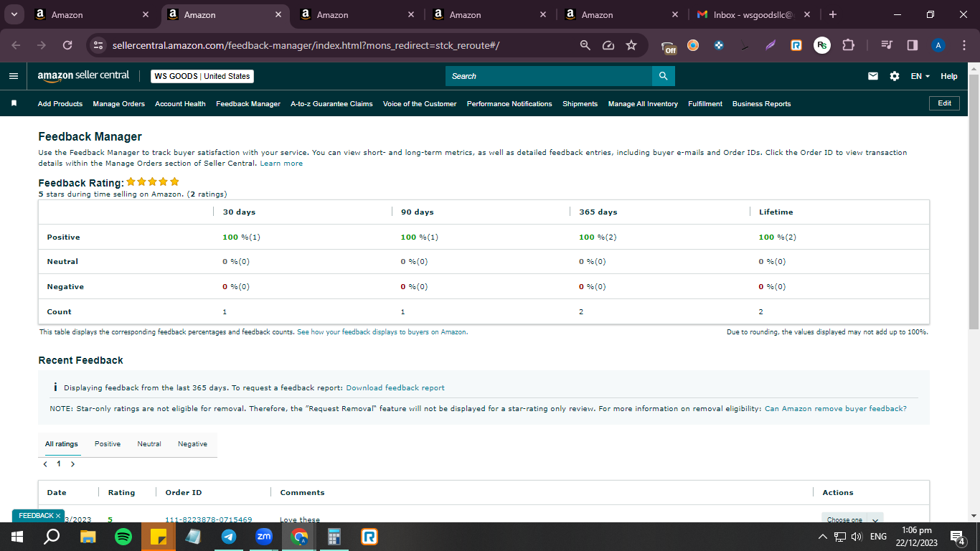Open the buyer messages mail icon
Viewport: 980px width, 551px height.
coord(873,76)
